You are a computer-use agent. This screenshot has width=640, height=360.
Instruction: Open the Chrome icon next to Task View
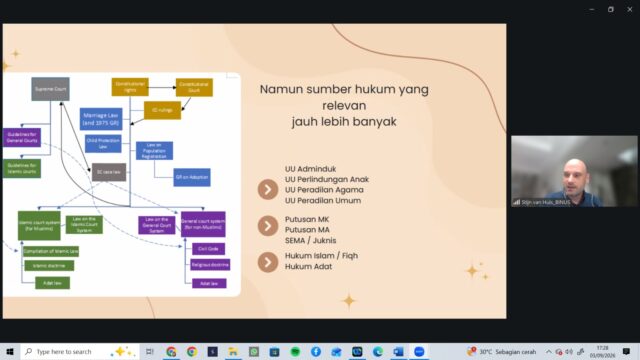click(x=171, y=351)
